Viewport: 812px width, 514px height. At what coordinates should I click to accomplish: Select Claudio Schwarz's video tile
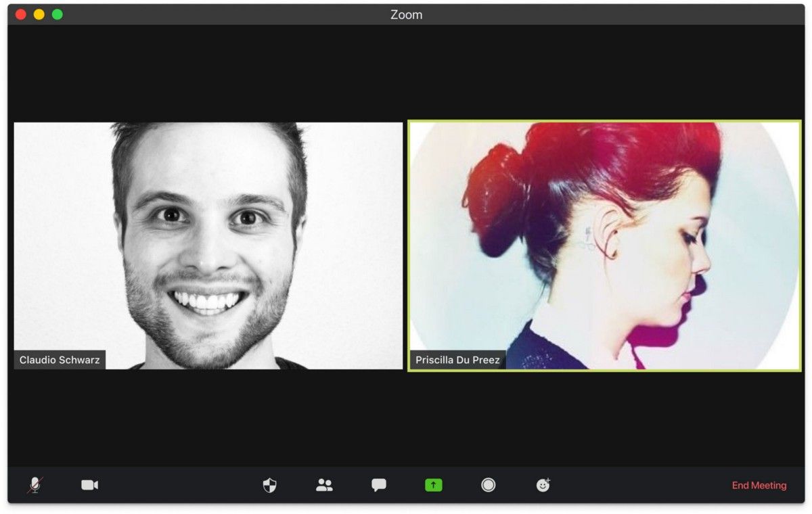pyautogui.click(x=208, y=246)
